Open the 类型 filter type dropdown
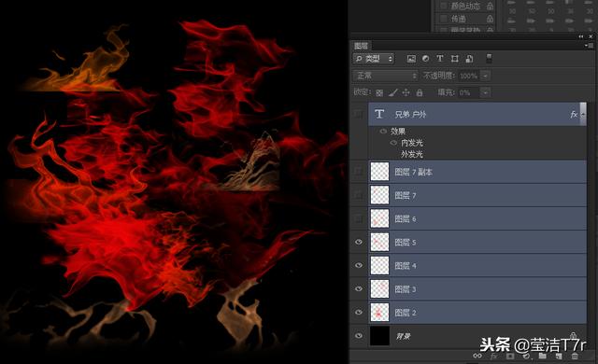This screenshot has height=364, width=598. (x=374, y=59)
